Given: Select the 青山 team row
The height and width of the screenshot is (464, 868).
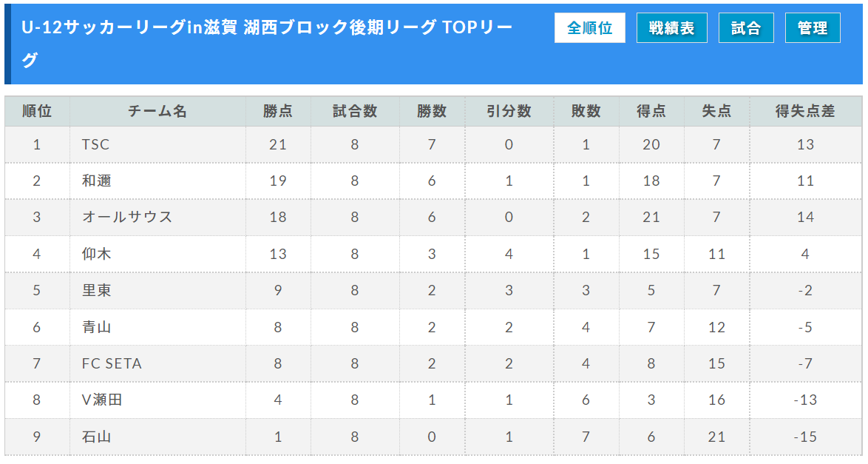Looking at the screenshot, I should (433, 327).
